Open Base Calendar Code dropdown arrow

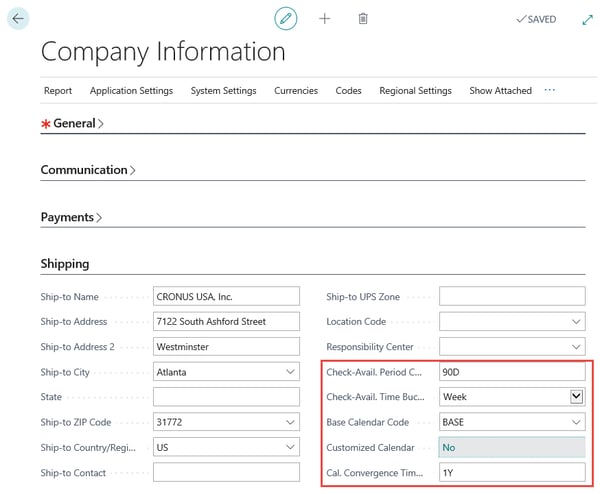(576, 422)
